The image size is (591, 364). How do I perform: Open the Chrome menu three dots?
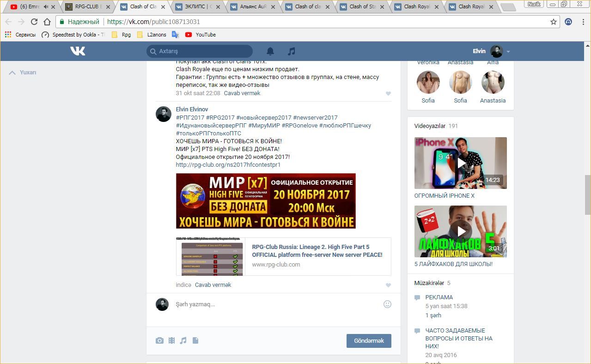(x=583, y=22)
